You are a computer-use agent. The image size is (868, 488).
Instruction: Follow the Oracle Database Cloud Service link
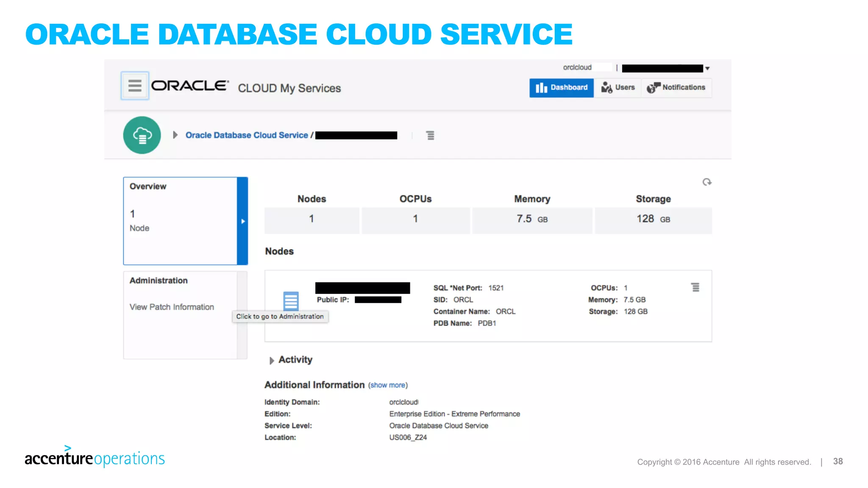[x=247, y=135]
